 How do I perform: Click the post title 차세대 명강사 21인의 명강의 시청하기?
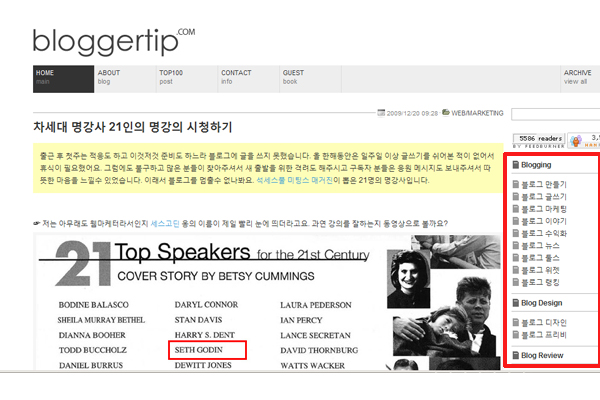pyautogui.click(x=133, y=127)
